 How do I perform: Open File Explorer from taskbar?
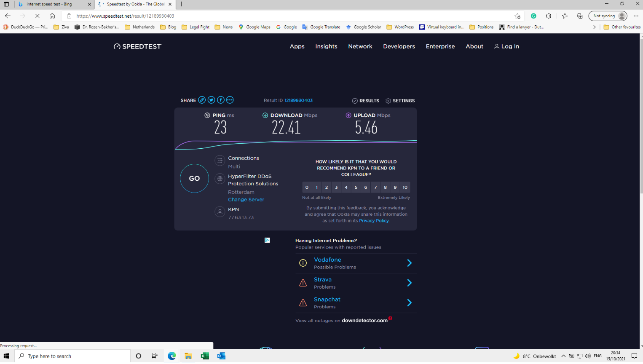pyautogui.click(x=188, y=356)
